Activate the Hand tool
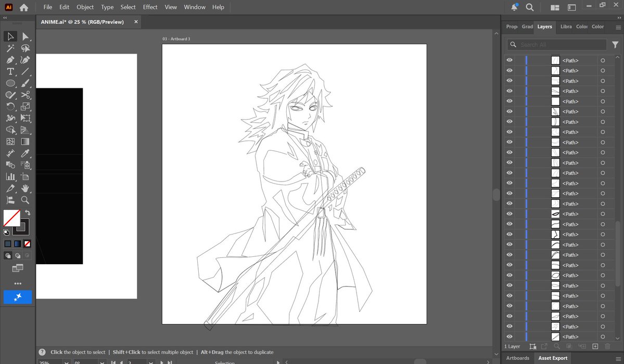The image size is (624, 364). pyautogui.click(x=26, y=188)
